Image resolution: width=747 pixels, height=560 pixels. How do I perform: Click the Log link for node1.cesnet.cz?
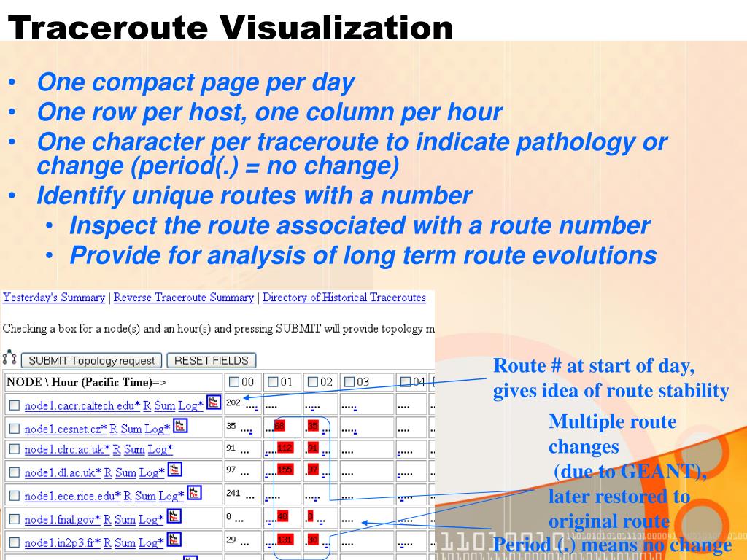pyautogui.click(x=158, y=429)
